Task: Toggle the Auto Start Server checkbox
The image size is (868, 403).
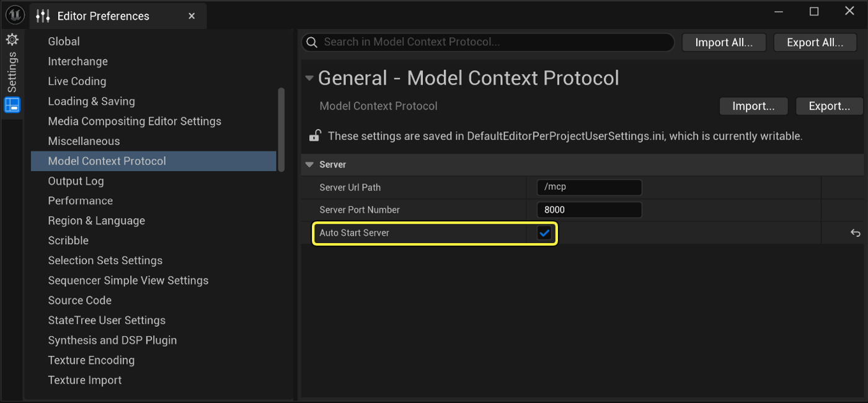Action: pyautogui.click(x=544, y=233)
